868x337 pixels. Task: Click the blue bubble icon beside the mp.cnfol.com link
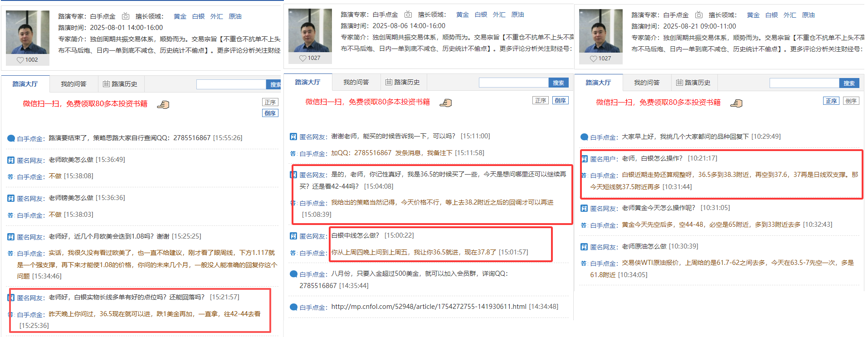[x=294, y=307]
